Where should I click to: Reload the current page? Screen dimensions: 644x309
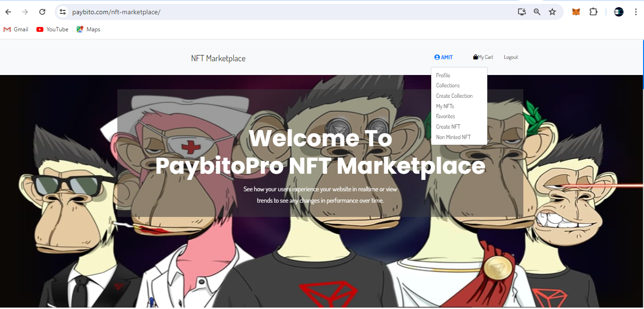coord(42,11)
